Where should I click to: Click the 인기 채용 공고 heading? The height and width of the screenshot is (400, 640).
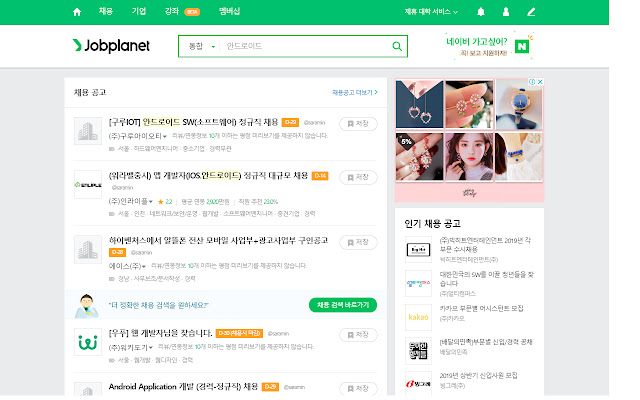[x=433, y=224]
